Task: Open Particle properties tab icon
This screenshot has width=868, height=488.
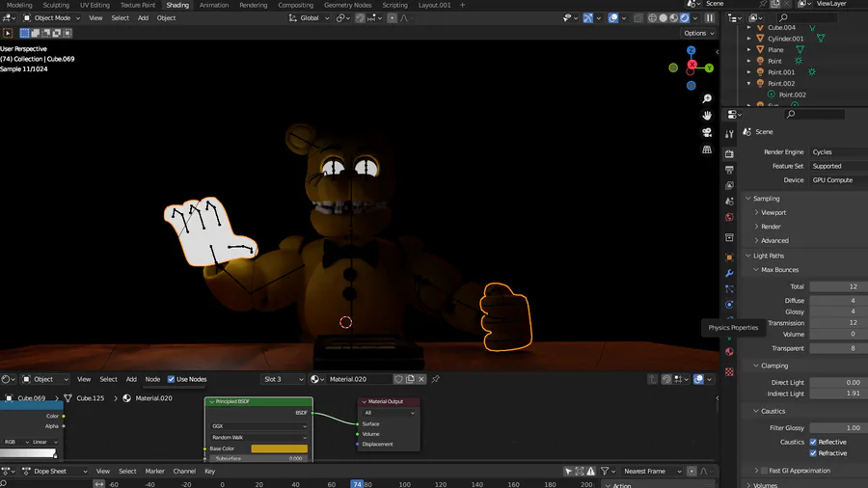Action: [x=730, y=288]
